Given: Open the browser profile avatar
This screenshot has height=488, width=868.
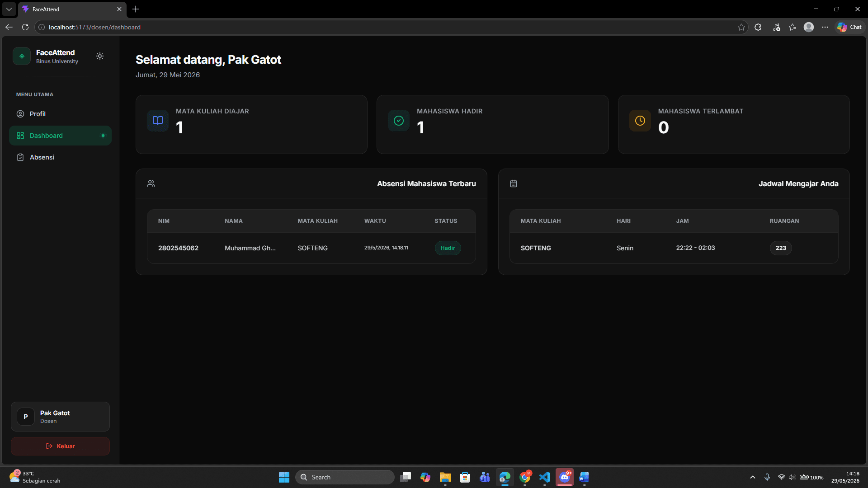Looking at the screenshot, I should coord(809,27).
